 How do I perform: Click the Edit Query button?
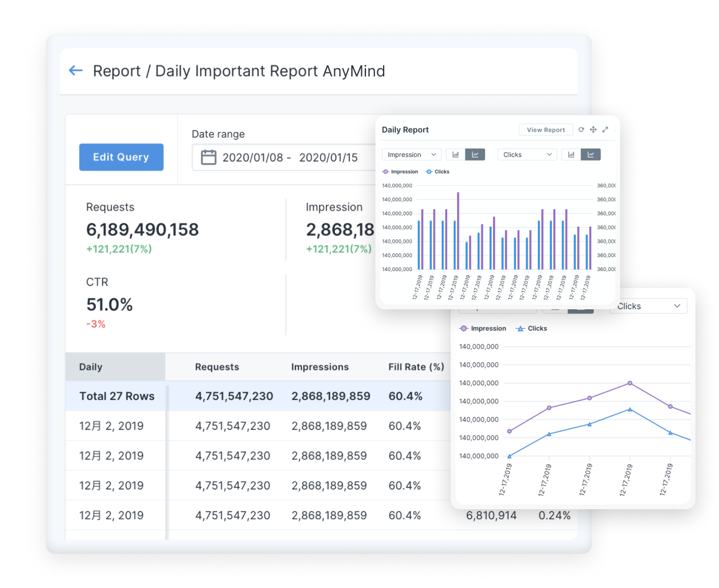coord(121,157)
